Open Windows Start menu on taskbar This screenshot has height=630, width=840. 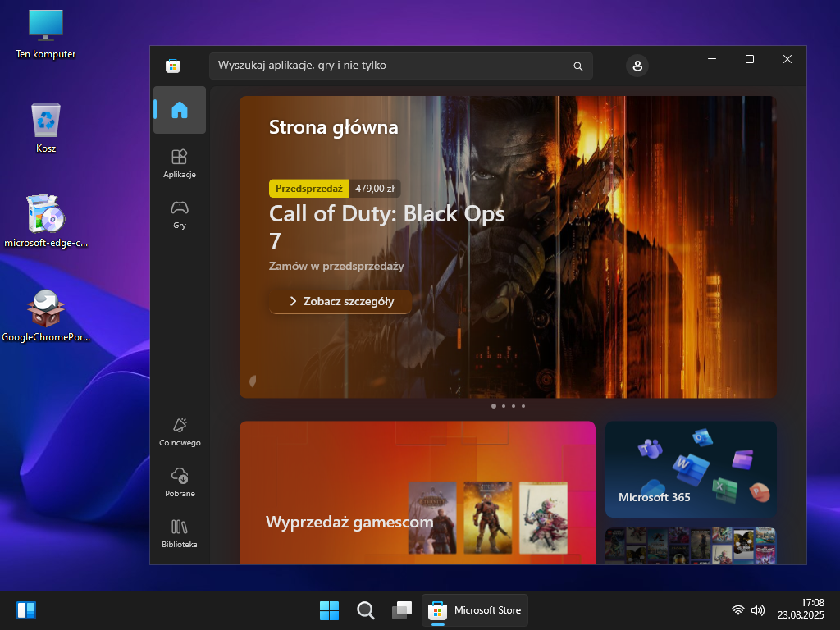click(x=329, y=610)
